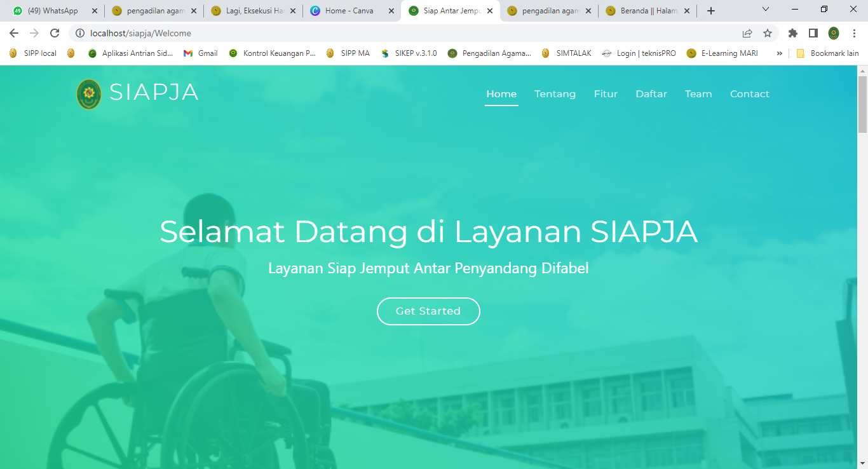This screenshot has height=469, width=868.
Task: View site information icon in address bar
Action: point(80,33)
